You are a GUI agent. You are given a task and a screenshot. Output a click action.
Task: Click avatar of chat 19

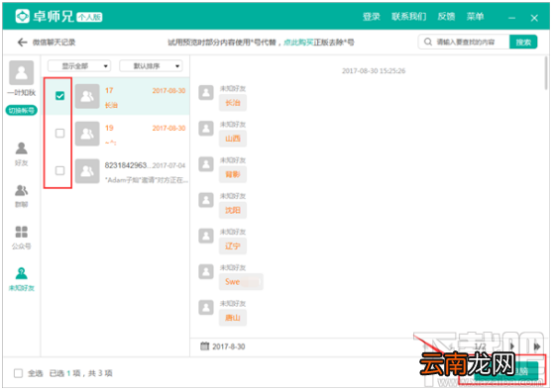(x=87, y=134)
